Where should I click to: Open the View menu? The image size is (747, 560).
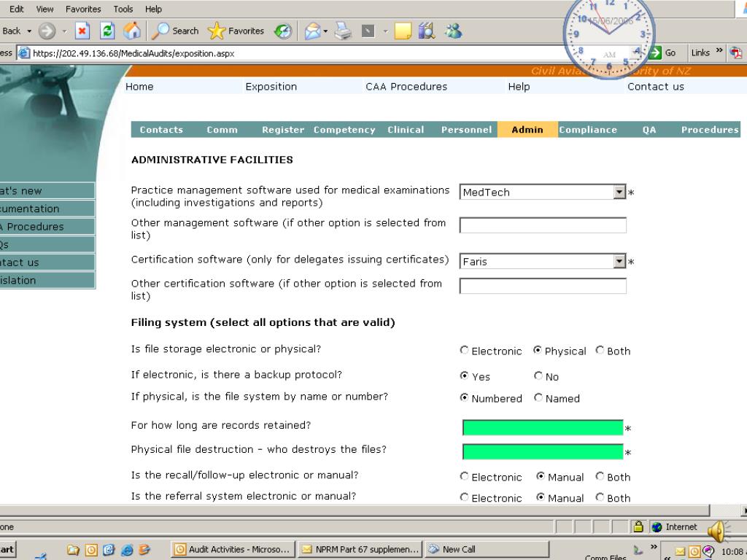click(44, 9)
